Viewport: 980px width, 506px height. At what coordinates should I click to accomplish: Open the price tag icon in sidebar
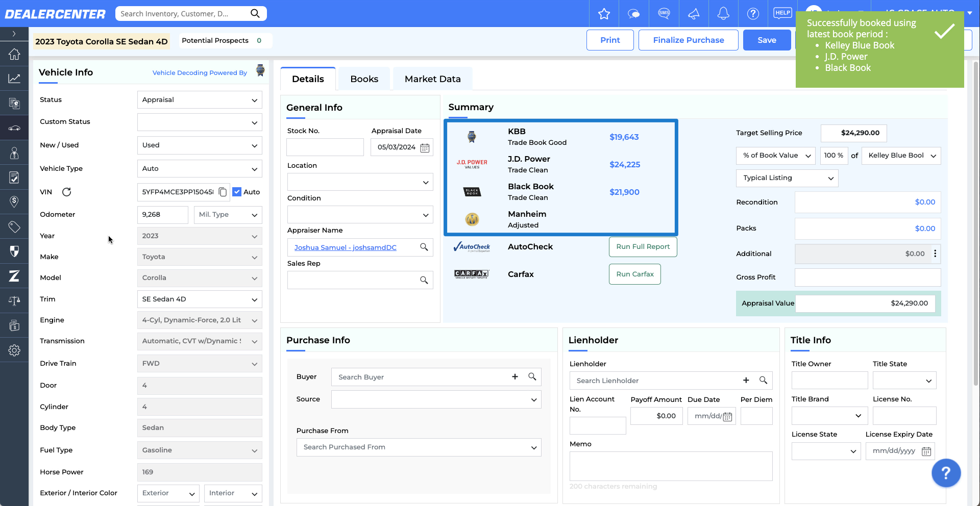click(x=14, y=227)
